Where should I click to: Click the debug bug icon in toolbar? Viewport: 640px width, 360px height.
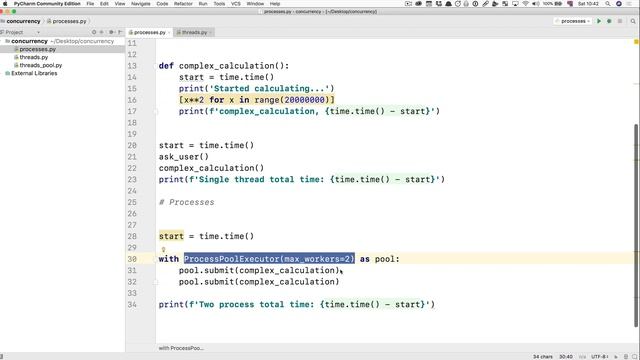[x=609, y=21]
